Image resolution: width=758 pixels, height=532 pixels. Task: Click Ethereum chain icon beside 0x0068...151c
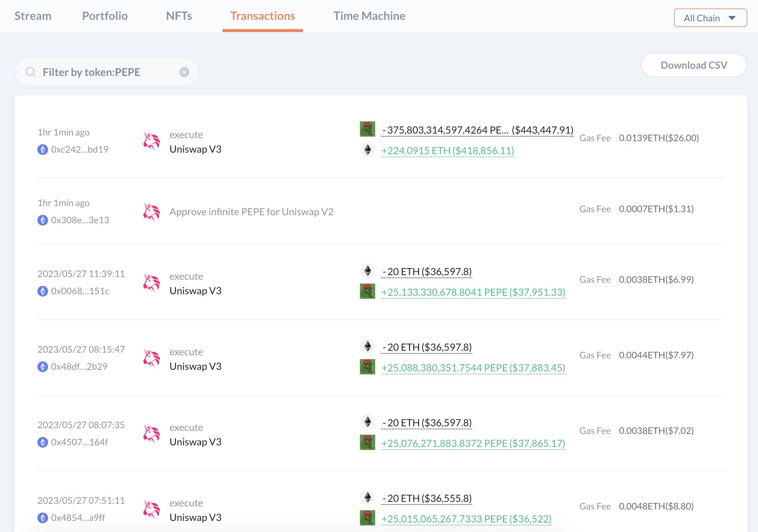pyautogui.click(x=43, y=291)
